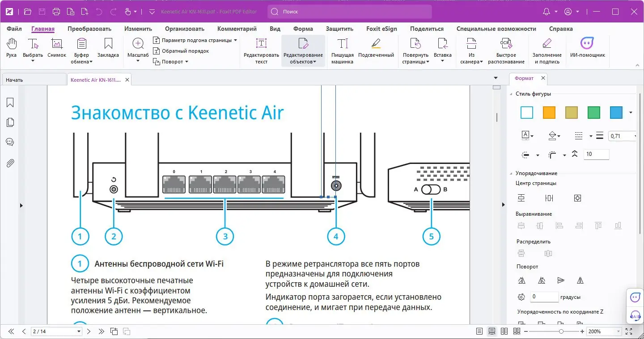Apply the green shape style swatch
Viewport: 644px width, 339px height.
[594, 113]
